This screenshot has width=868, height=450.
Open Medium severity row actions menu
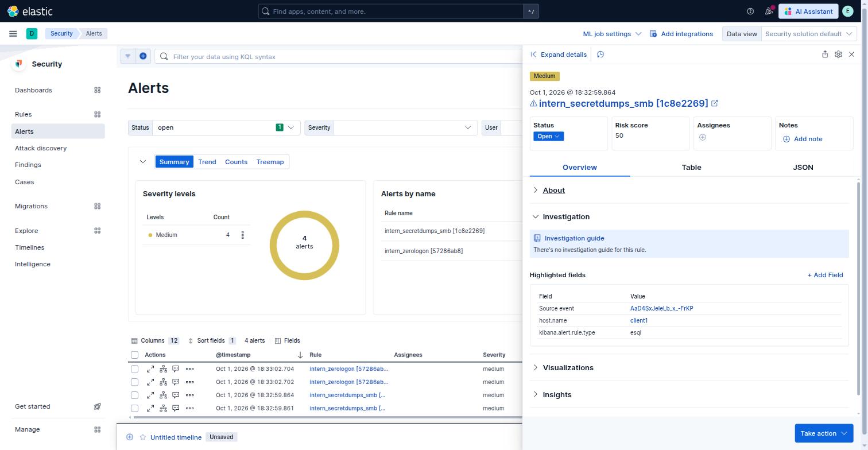242,235
